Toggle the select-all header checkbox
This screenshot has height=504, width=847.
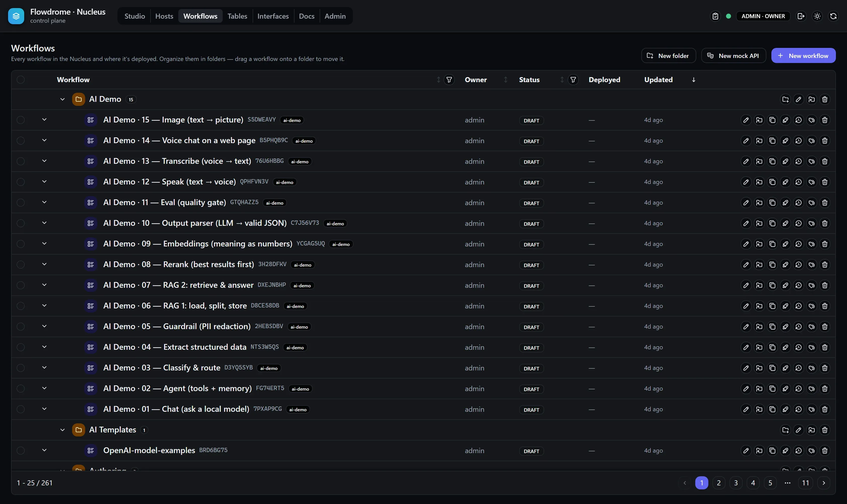tap(21, 80)
